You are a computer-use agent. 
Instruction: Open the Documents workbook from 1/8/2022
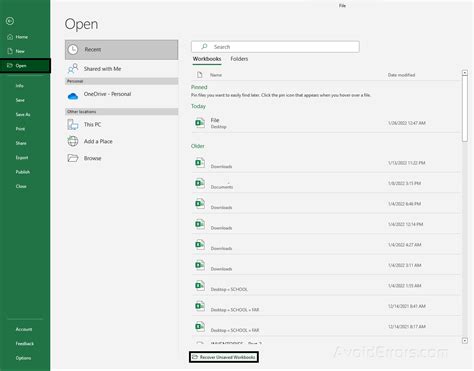(326, 183)
